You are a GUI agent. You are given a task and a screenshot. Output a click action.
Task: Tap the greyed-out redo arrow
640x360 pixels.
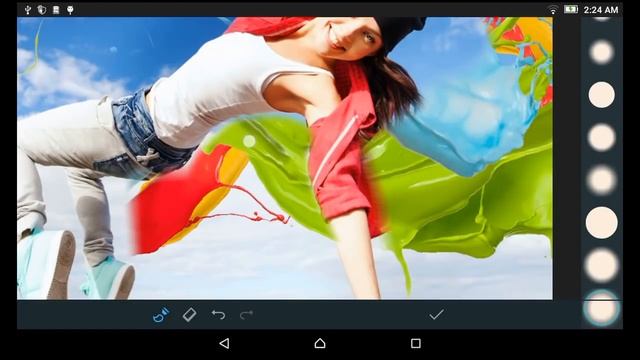(x=247, y=315)
